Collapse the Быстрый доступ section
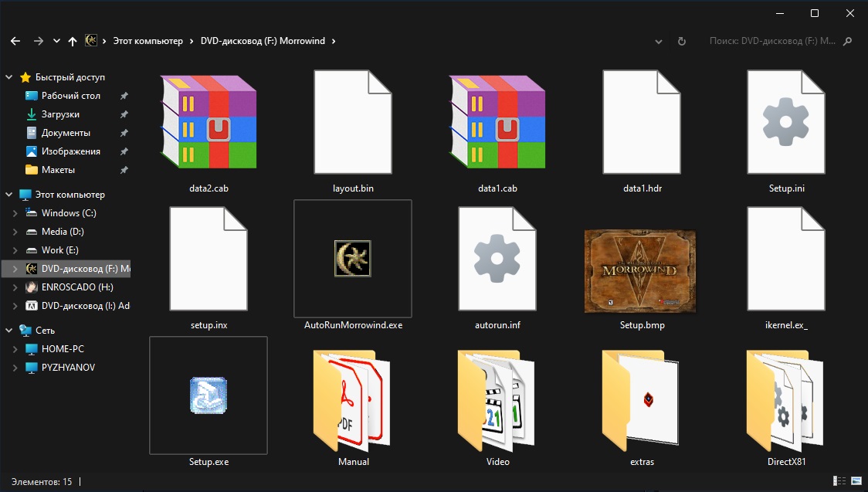868x492 pixels. 8,77
